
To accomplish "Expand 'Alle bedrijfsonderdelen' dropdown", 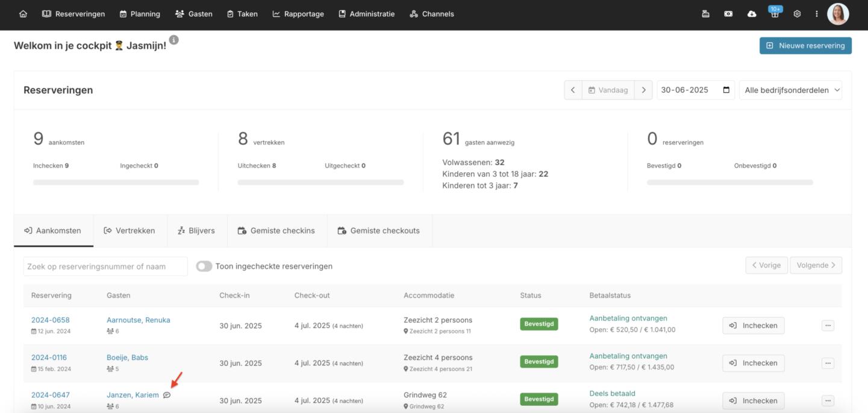I will 790,90.
